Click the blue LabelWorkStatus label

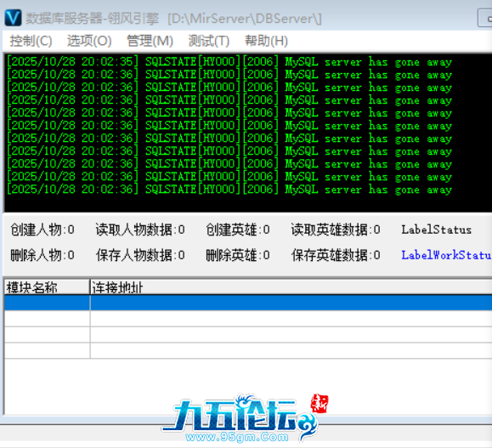pos(446,255)
